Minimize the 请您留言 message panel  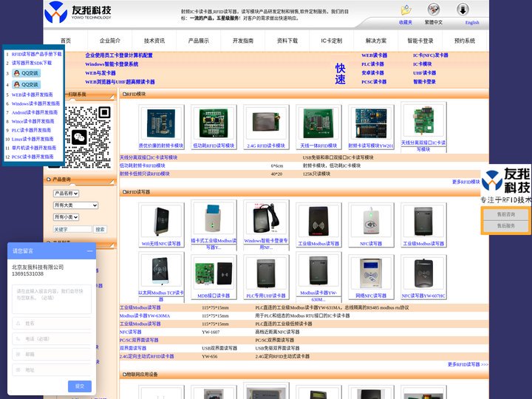pyautogui.click(x=89, y=251)
